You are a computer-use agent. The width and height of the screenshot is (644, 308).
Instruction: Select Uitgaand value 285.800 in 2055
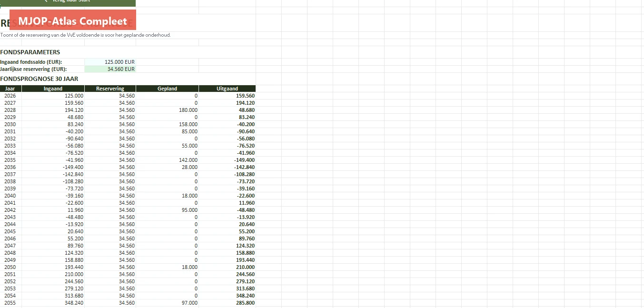tap(227, 303)
